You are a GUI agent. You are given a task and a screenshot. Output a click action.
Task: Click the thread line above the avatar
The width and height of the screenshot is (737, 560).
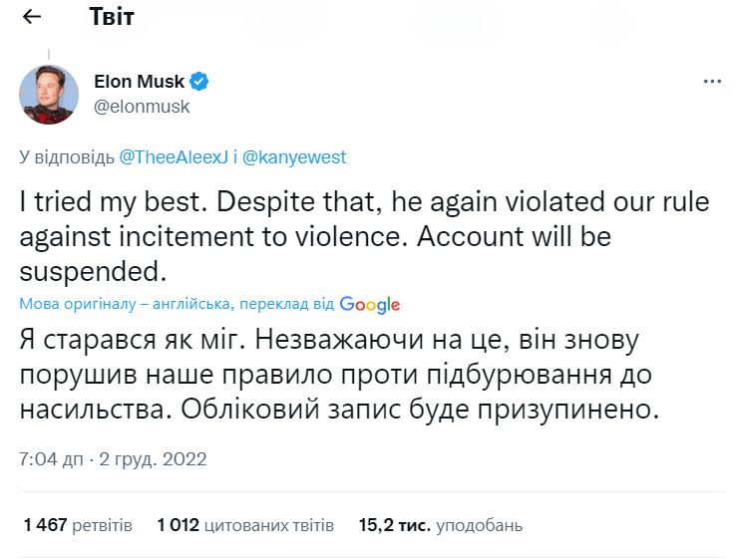click(x=49, y=56)
